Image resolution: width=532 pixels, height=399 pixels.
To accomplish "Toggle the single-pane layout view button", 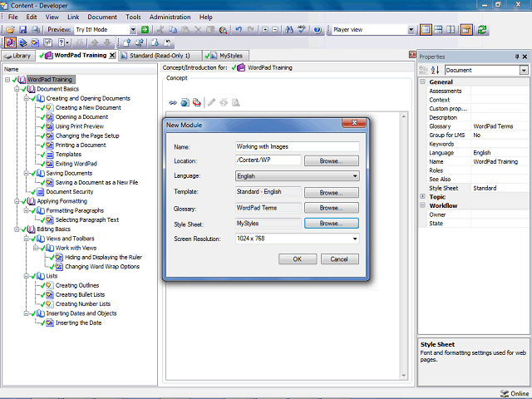I will click(426, 30).
